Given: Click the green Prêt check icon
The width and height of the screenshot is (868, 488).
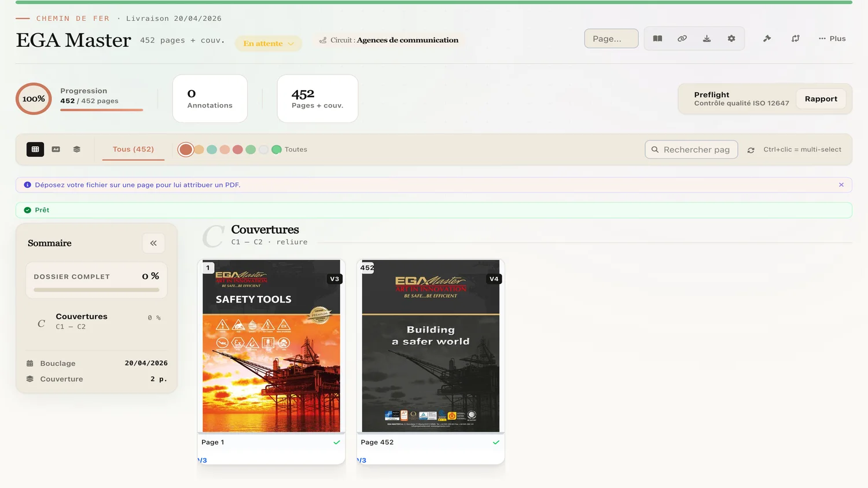Looking at the screenshot, I should tap(27, 210).
